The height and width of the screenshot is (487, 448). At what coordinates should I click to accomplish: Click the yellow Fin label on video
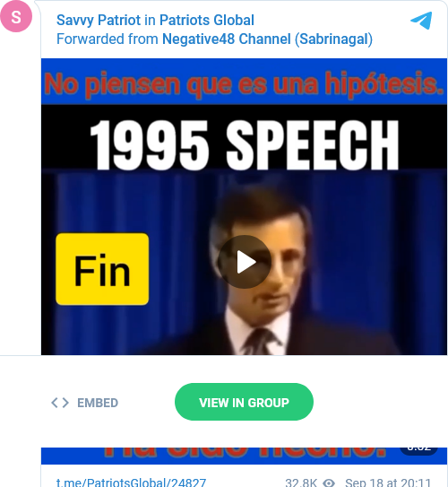pos(102,269)
